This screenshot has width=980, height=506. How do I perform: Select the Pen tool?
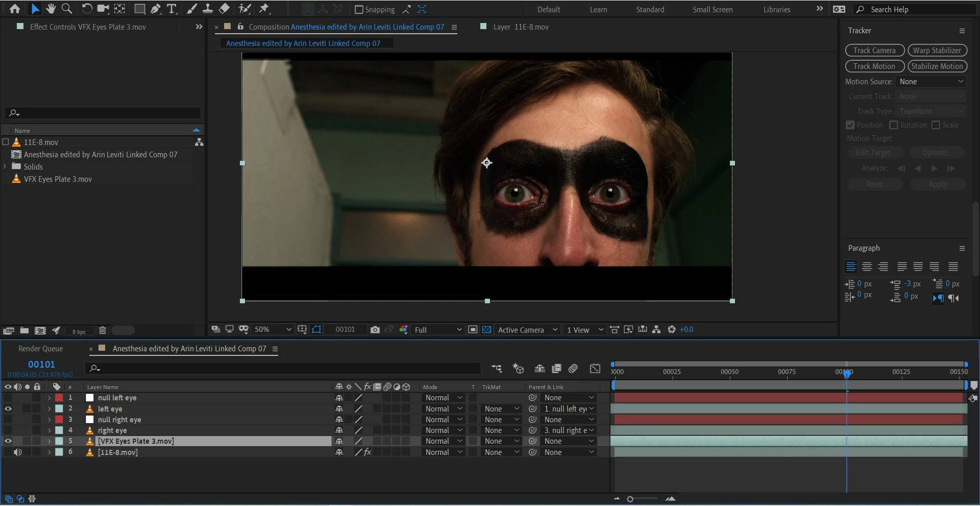[156, 9]
